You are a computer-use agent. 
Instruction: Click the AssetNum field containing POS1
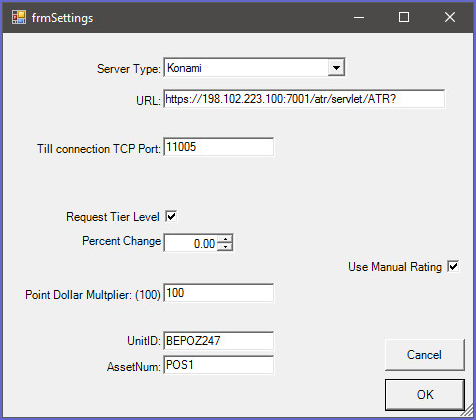pyautogui.click(x=219, y=365)
